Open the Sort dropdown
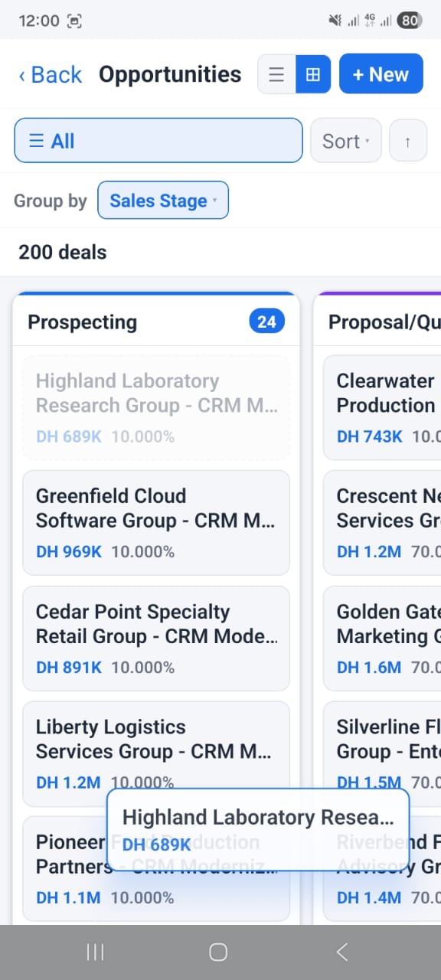Image resolution: width=441 pixels, height=980 pixels. 346,141
